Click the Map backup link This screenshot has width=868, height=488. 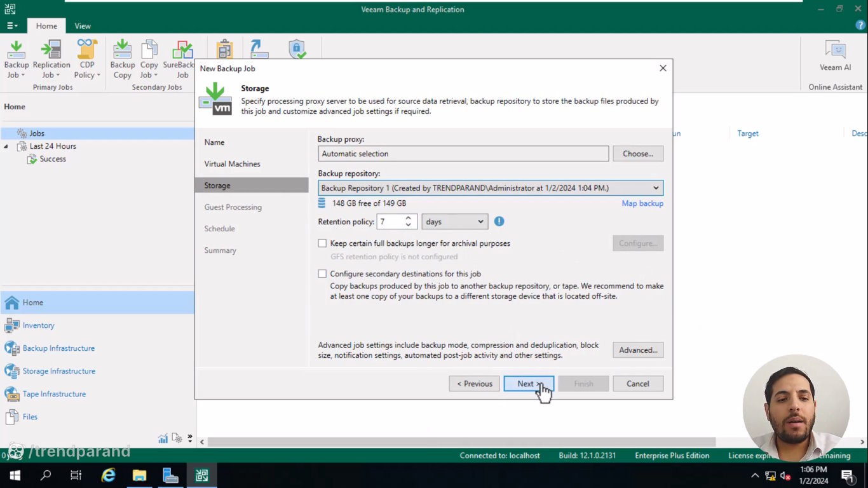(x=642, y=203)
